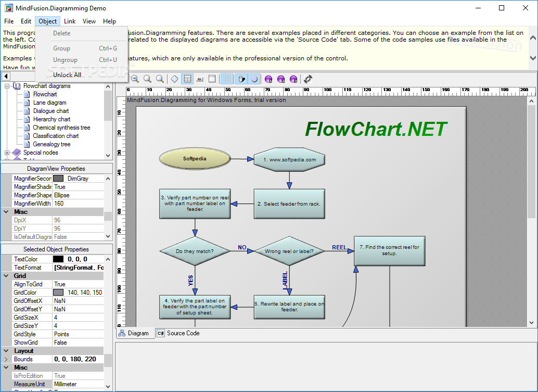This screenshot has height=392, width=538.
Task: Toggle the dotted grid display button
Action: click(x=226, y=79)
